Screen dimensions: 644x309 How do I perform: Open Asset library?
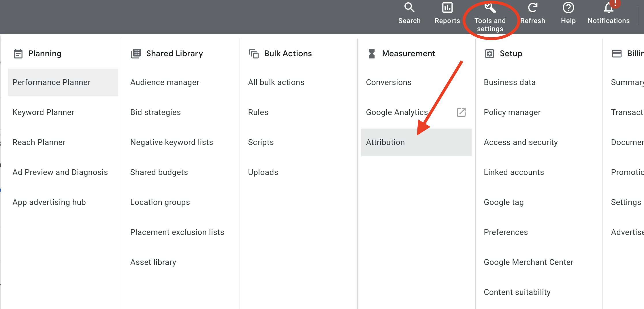pyautogui.click(x=153, y=262)
